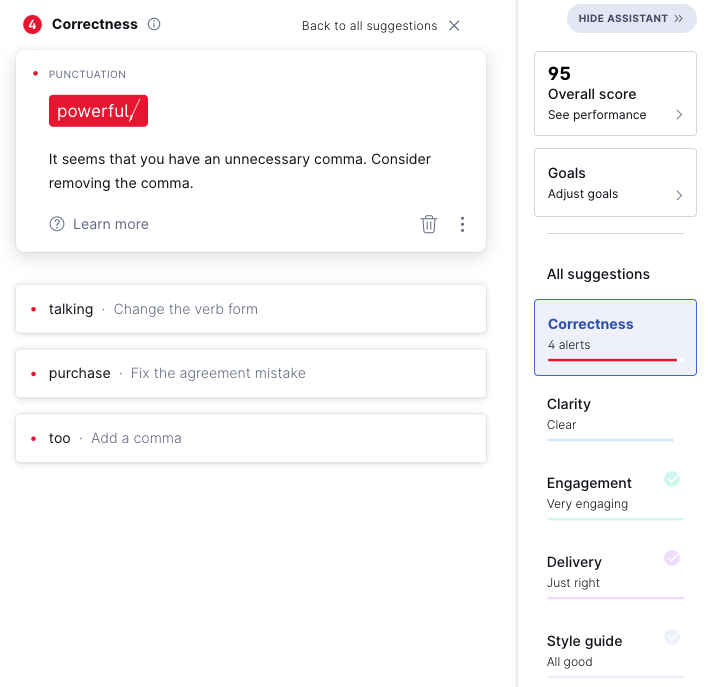Click Back to all suggestions link
The width and height of the screenshot is (708, 687).
(369, 26)
